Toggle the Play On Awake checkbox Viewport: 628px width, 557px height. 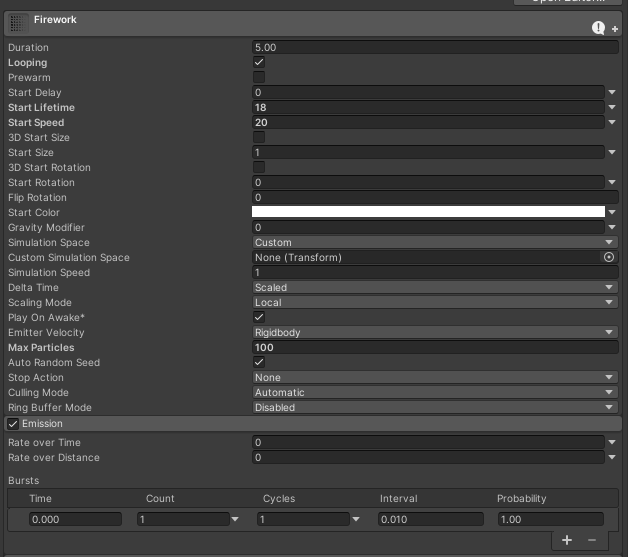(x=259, y=317)
